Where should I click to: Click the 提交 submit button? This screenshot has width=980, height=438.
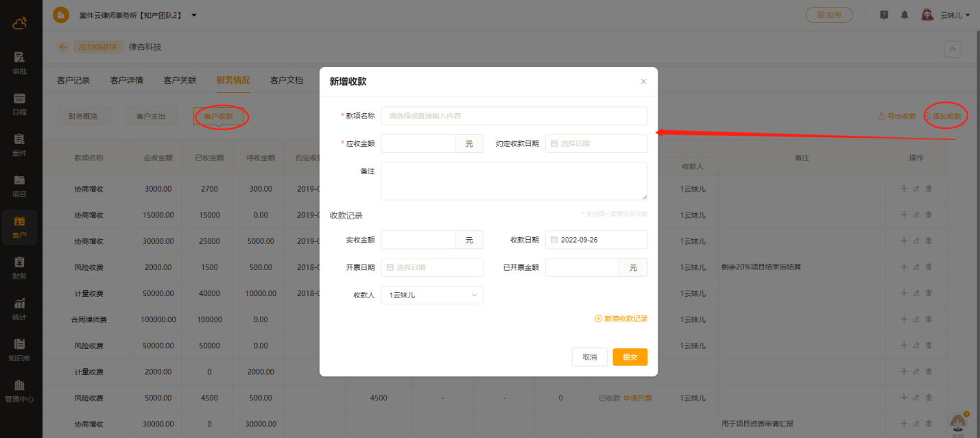[630, 357]
